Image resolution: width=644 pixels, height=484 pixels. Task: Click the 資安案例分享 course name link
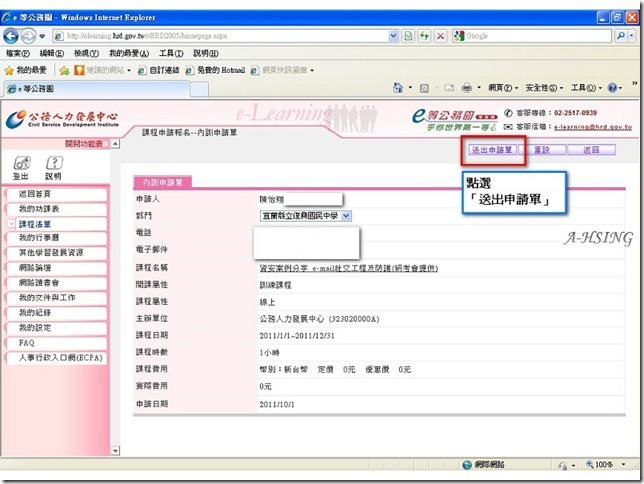[348, 268]
